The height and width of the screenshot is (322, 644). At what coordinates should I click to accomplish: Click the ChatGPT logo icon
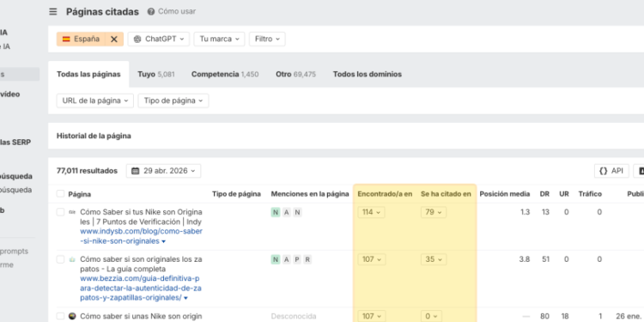137,39
